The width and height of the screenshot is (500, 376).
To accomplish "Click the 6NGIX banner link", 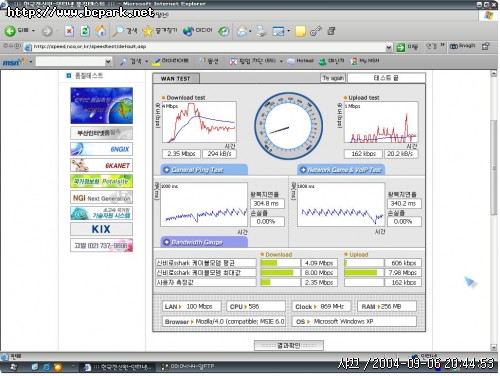I will click(101, 149).
